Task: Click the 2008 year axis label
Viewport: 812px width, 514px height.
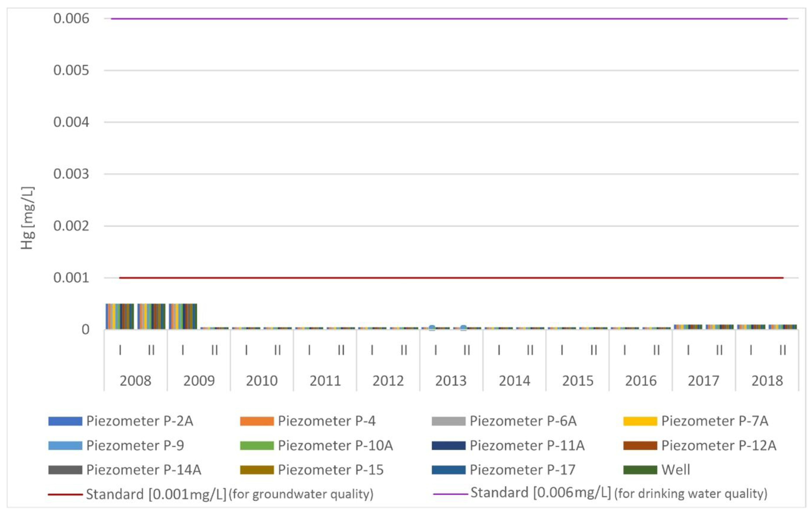Action: pos(135,381)
